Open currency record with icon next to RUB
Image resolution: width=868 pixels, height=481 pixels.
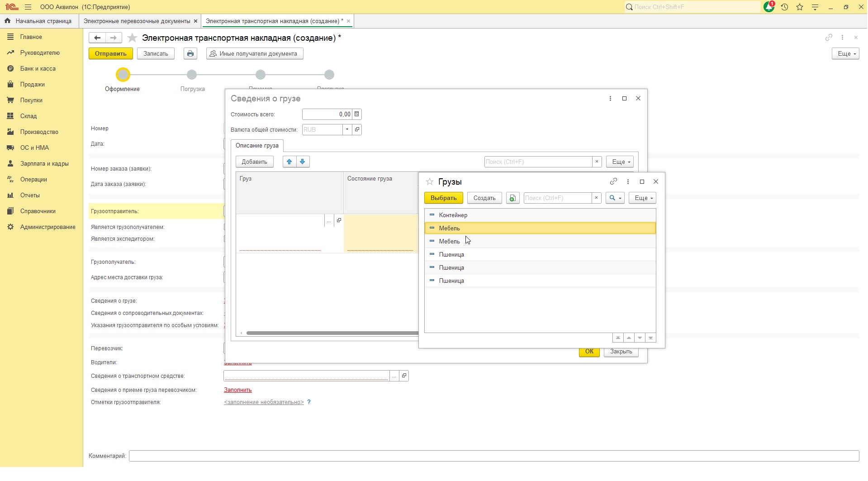[x=357, y=130]
